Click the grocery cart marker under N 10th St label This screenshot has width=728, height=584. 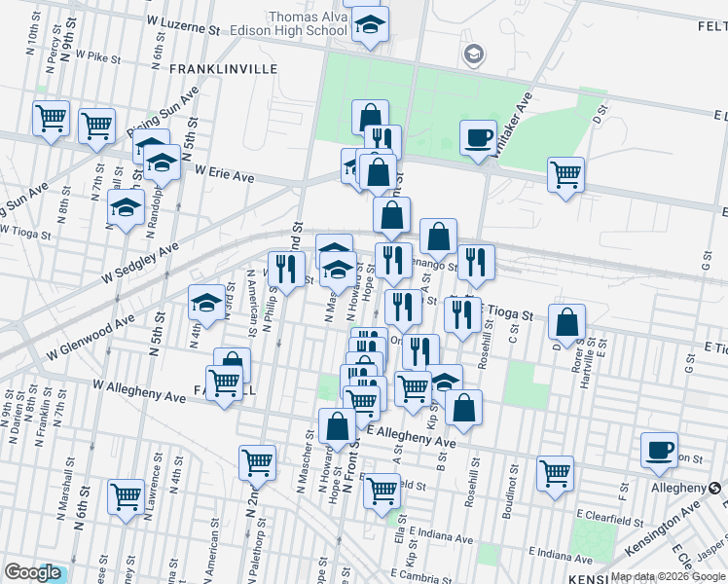click(x=51, y=119)
